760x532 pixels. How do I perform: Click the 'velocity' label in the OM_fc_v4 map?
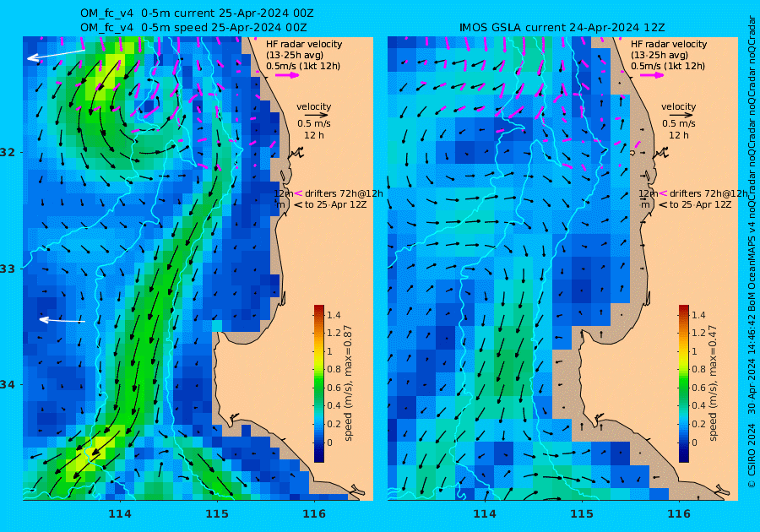pos(313,106)
